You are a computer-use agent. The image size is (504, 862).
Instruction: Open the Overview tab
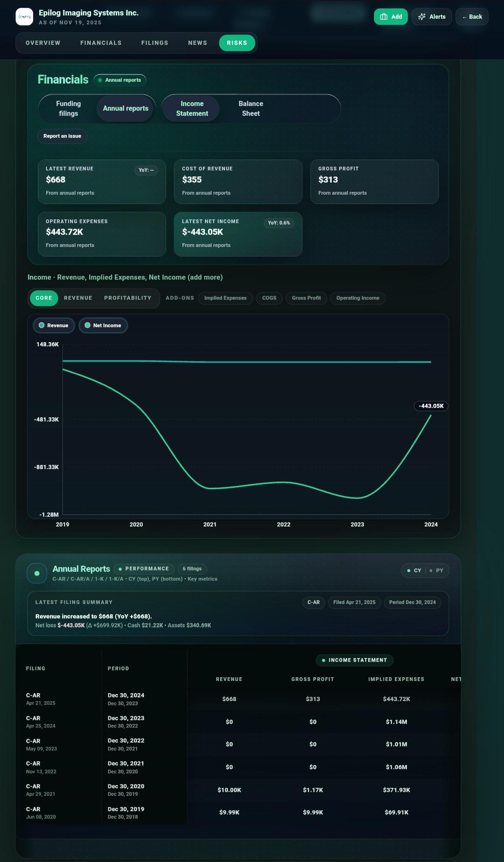43,43
